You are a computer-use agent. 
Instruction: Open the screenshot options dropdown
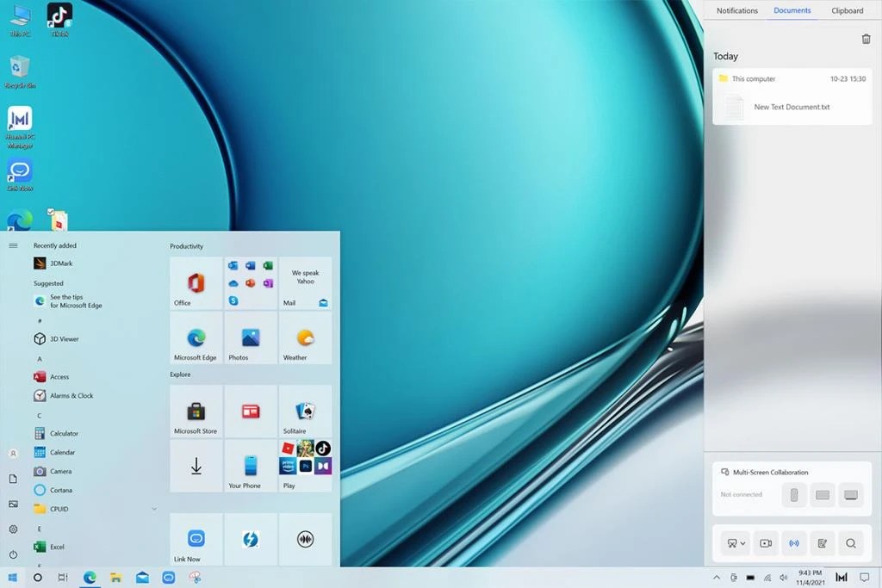click(x=742, y=543)
